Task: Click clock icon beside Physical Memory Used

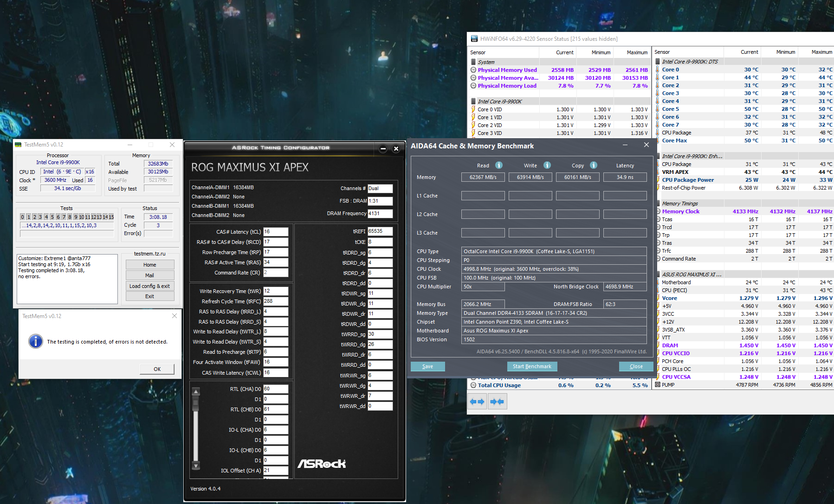Action: 473,70
